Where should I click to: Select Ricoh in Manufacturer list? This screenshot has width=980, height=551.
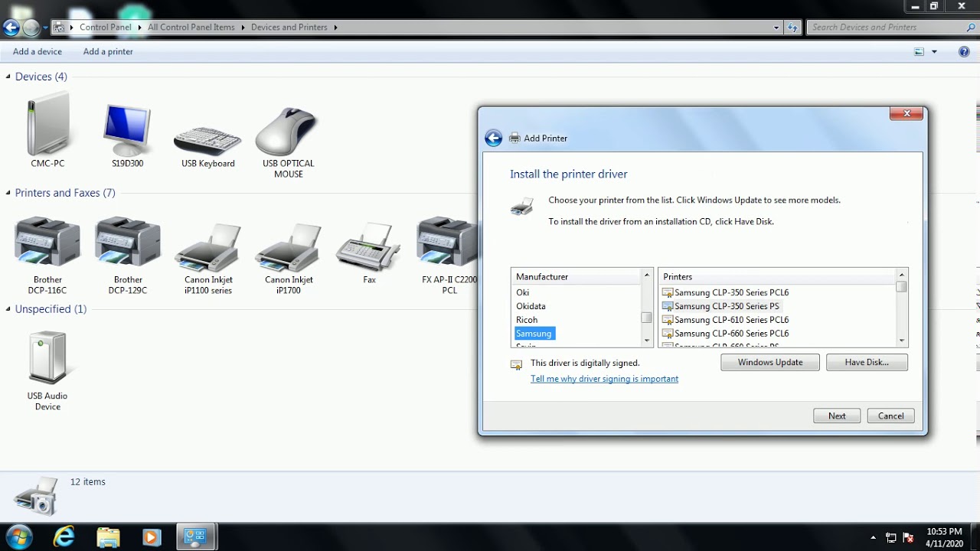click(527, 320)
